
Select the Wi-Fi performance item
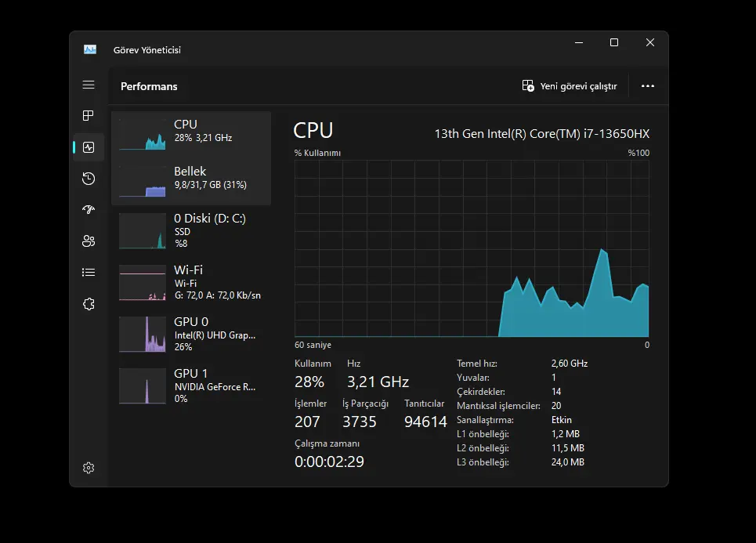coord(191,283)
